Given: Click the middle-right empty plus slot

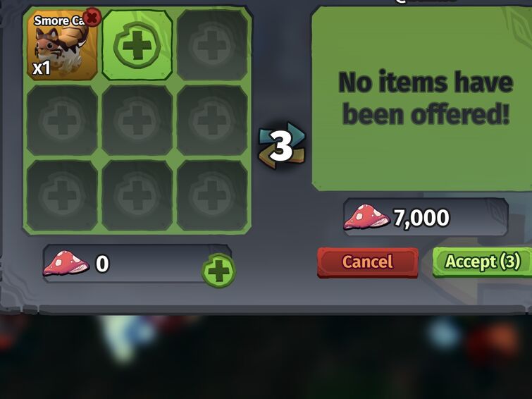Looking at the screenshot, I should tap(212, 121).
